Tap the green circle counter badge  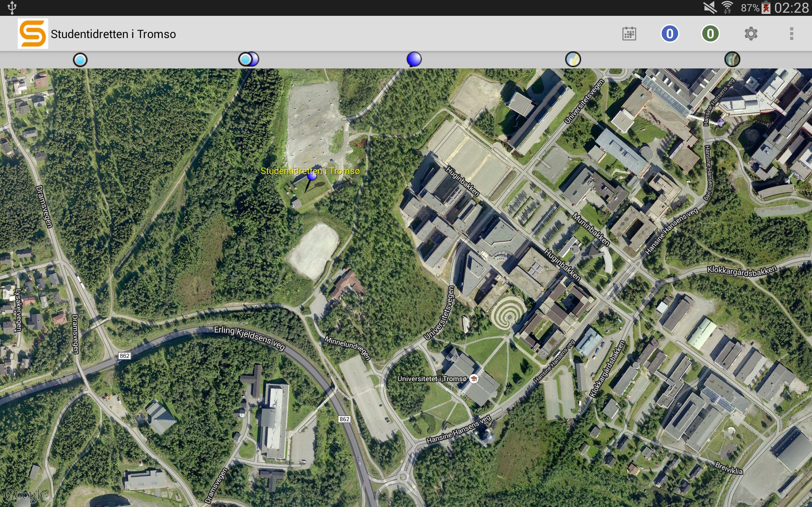[710, 34]
